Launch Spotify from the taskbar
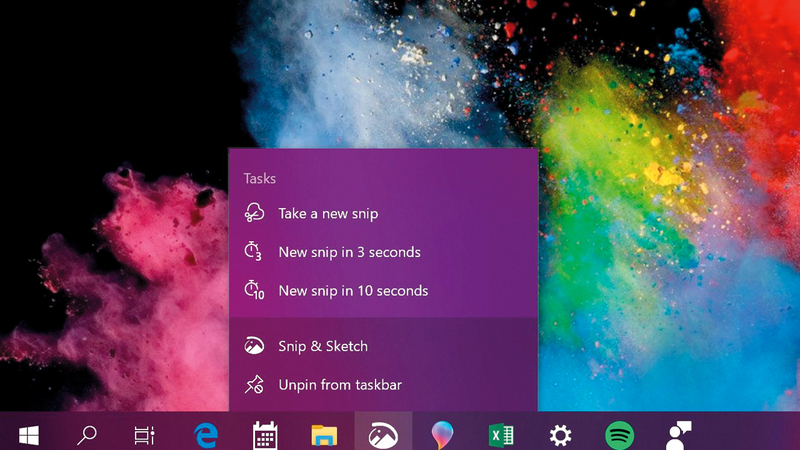800x450 pixels. tap(619, 435)
